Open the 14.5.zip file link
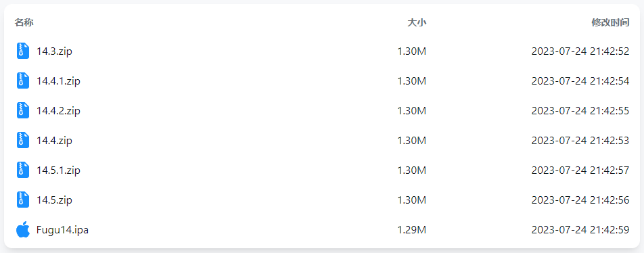Viewport: 644px width, 253px height. pos(54,200)
